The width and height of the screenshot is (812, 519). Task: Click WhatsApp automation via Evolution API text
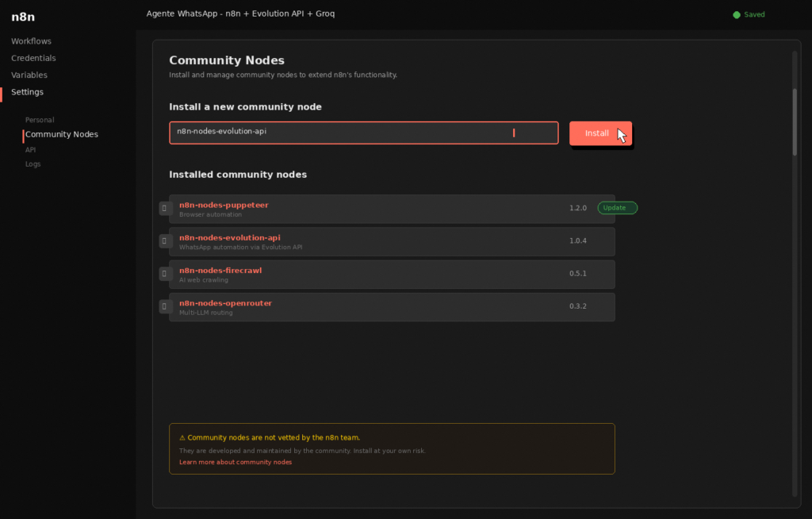click(241, 248)
